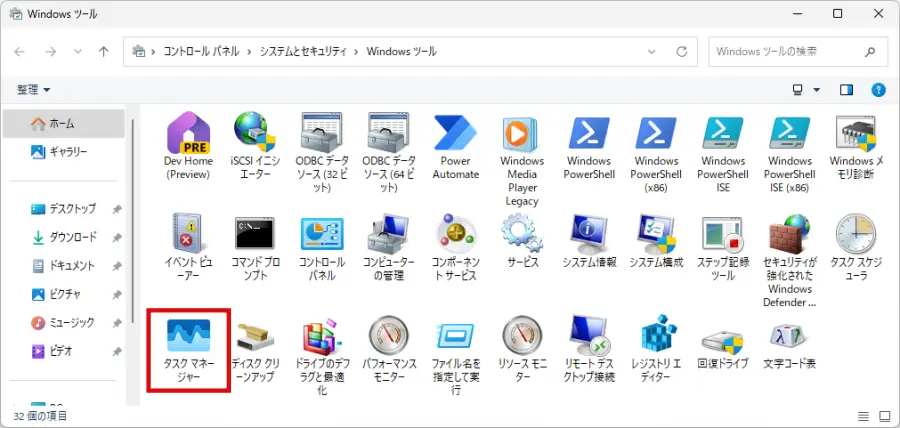Image resolution: width=900 pixels, height=428 pixels.
Task: Refresh the folder view
Action: click(x=682, y=52)
